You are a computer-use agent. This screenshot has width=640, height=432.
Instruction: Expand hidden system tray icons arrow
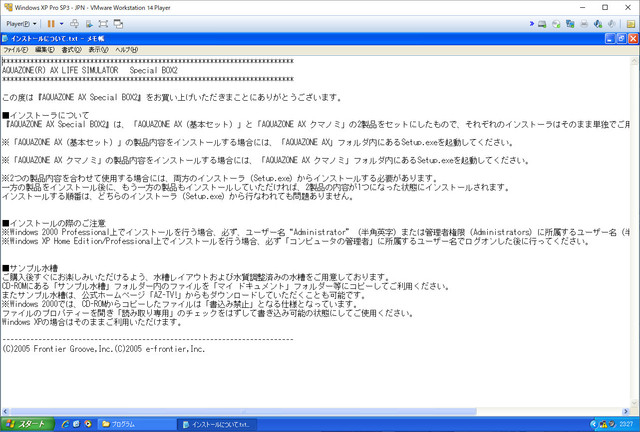coord(593,424)
